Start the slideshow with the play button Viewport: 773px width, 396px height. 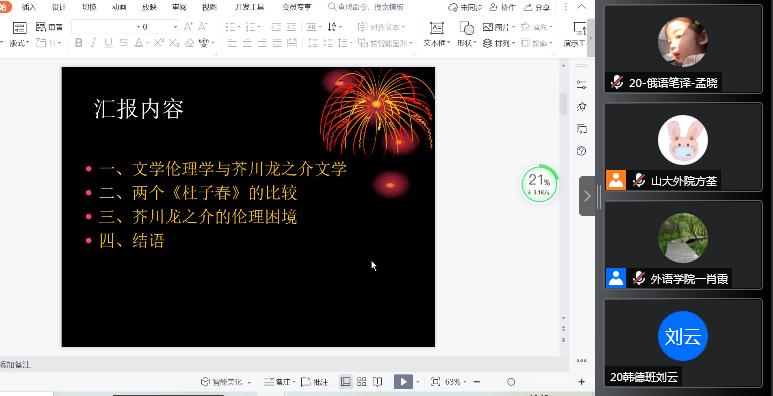coord(403,381)
